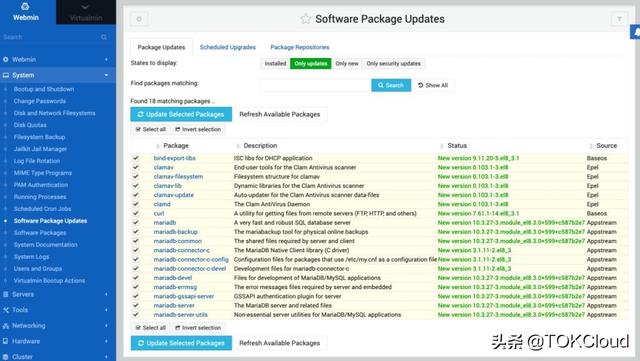Viewport: 640px width, 361px height.
Task: Select the Installed state filter
Action: coord(275,64)
